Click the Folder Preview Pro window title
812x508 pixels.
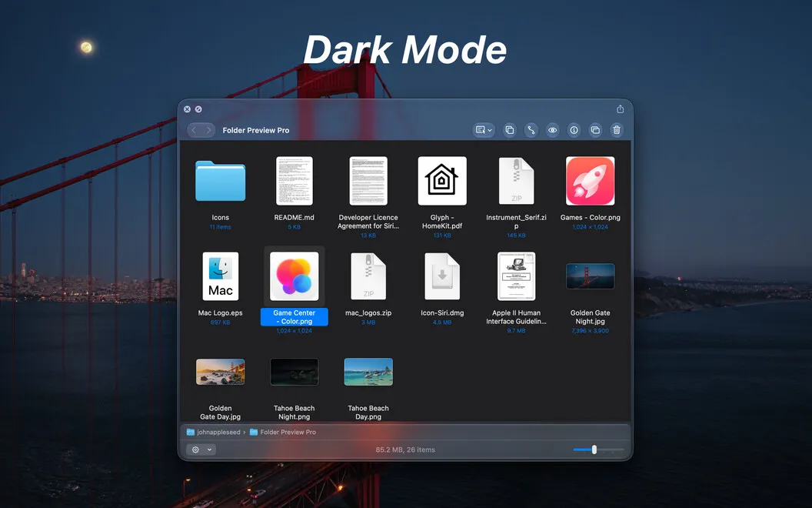coord(256,130)
